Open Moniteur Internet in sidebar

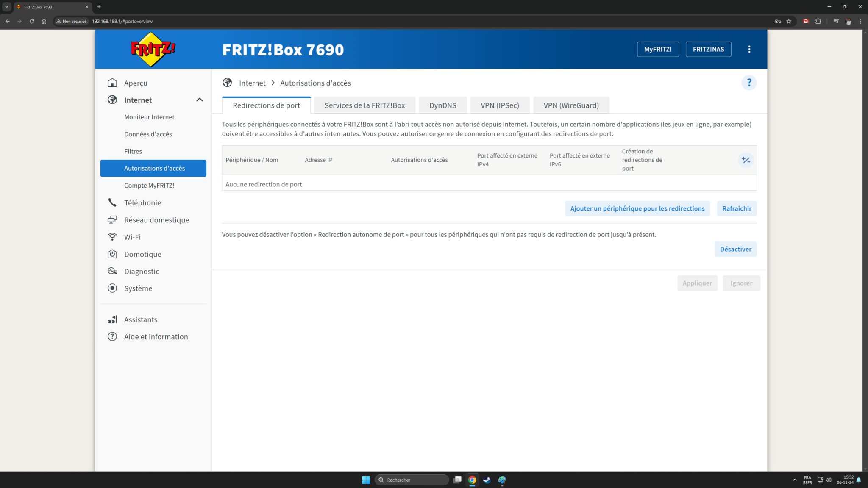[153, 117]
